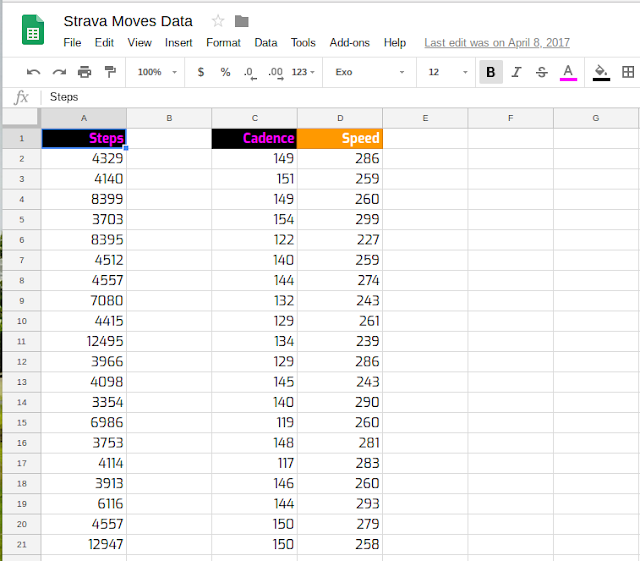Viewport: 640px width, 561px height.
Task: Select speed cell showing 293
Action: (340, 504)
